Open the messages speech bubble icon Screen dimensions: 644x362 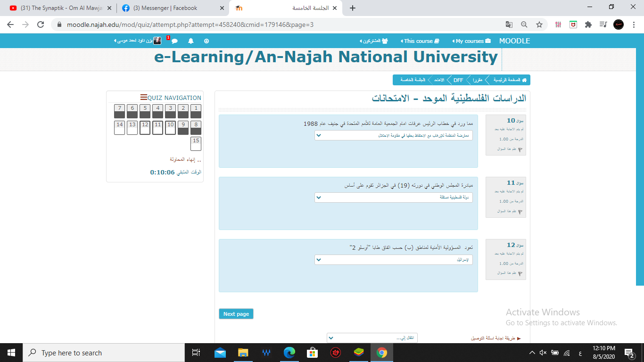174,41
